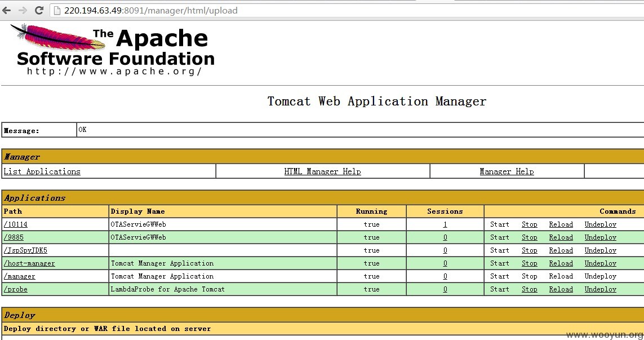This screenshot has height=340, width=644.
Task: Click the Sessions column header
Action: [445, 211]
